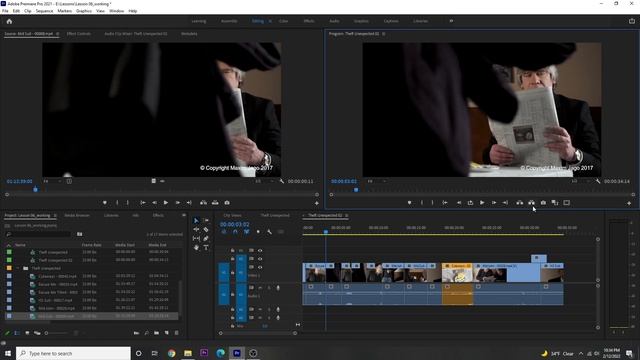
Task: Open workspace overflow chevron menu
Action: (451, 21)
